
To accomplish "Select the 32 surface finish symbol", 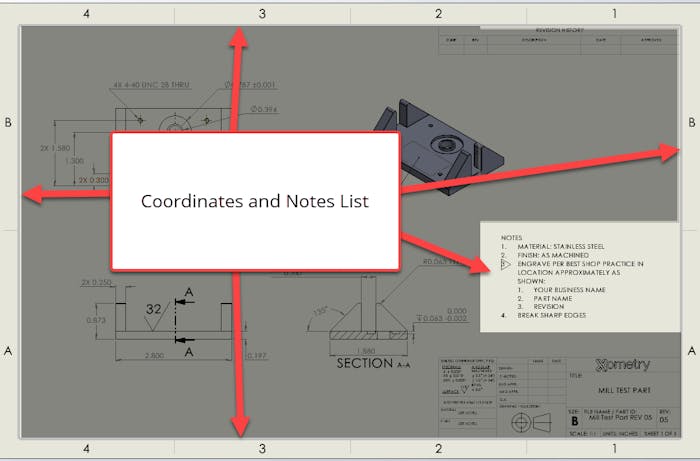I will 154,310.
